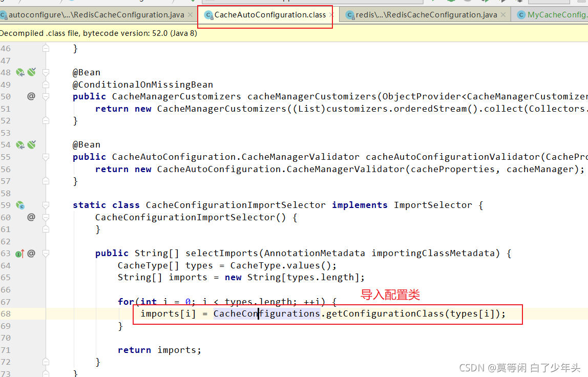The height and width of the screenshot is (377, 588).
Task: Click orderedStream() call on line 51
Action: 436,109
